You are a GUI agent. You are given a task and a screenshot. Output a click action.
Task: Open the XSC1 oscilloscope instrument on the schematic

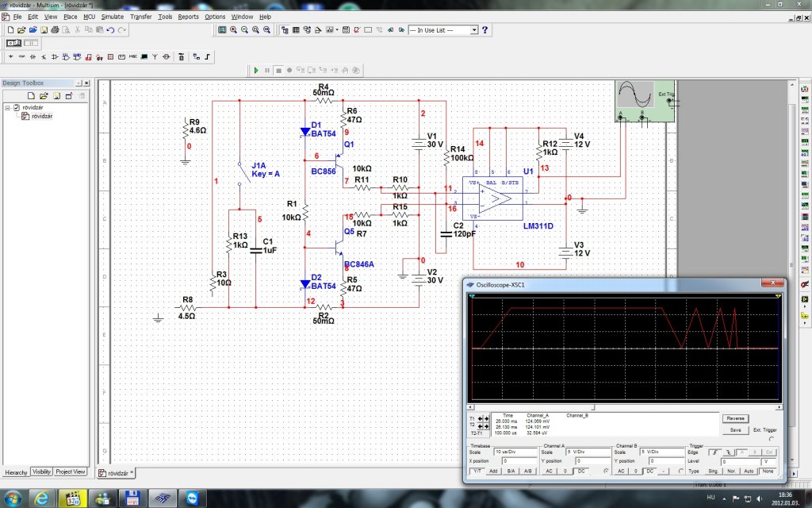click(x=645, y=101)
